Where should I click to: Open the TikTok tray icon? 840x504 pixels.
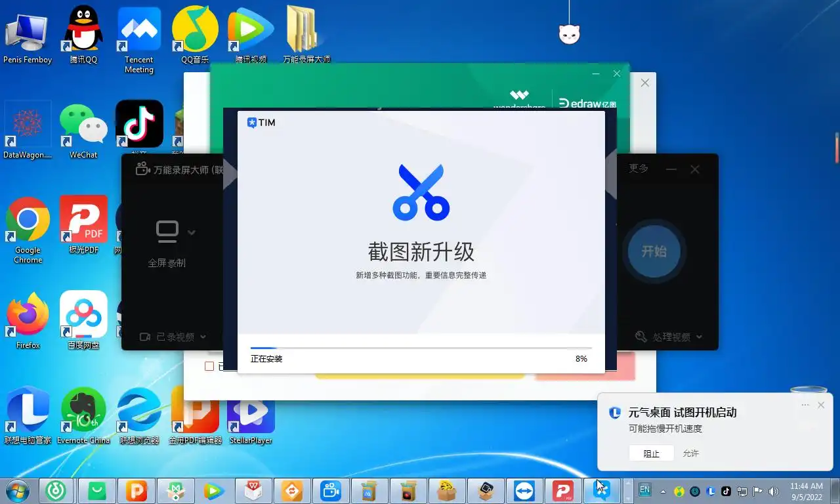coord(726,491)
